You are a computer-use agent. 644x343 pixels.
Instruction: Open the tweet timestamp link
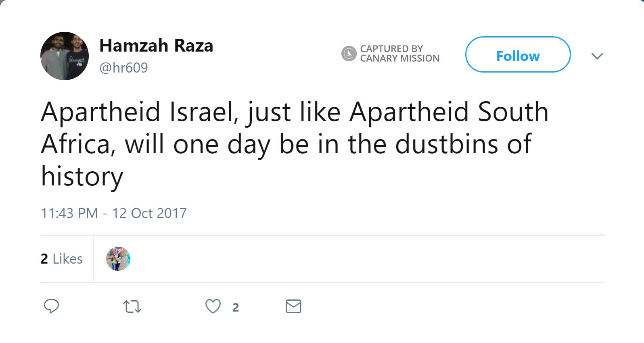[x=114, y=213]
